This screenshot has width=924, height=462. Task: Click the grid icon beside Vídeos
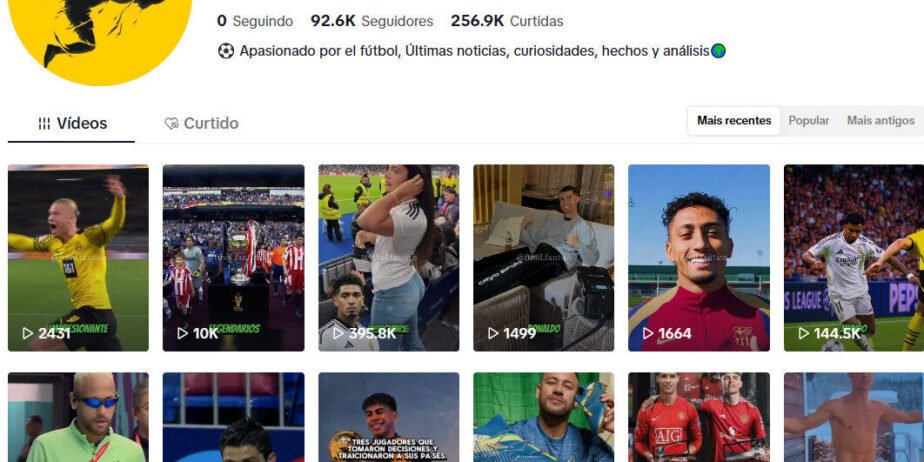click(x=44, y=123)
